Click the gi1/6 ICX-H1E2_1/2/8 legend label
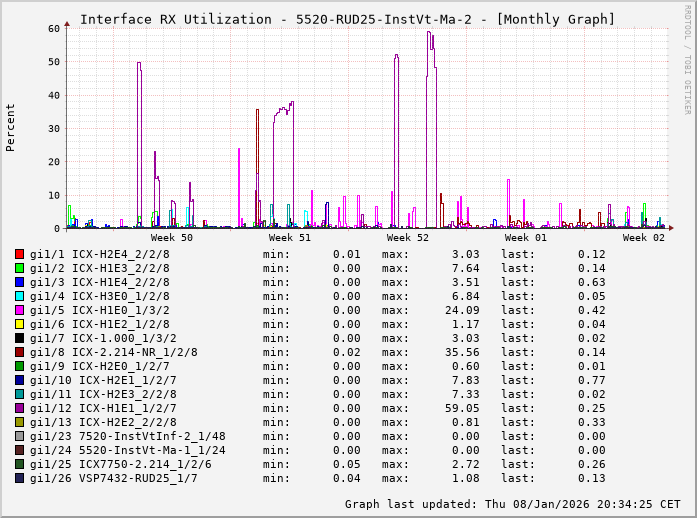 click(x=100, y=324)
